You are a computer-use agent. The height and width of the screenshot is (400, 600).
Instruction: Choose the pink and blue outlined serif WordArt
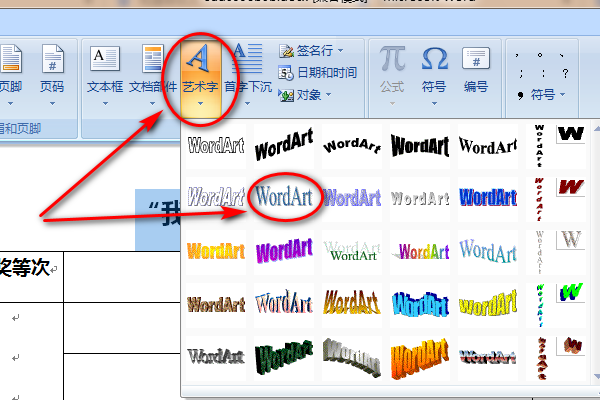[x=284, y=305]
